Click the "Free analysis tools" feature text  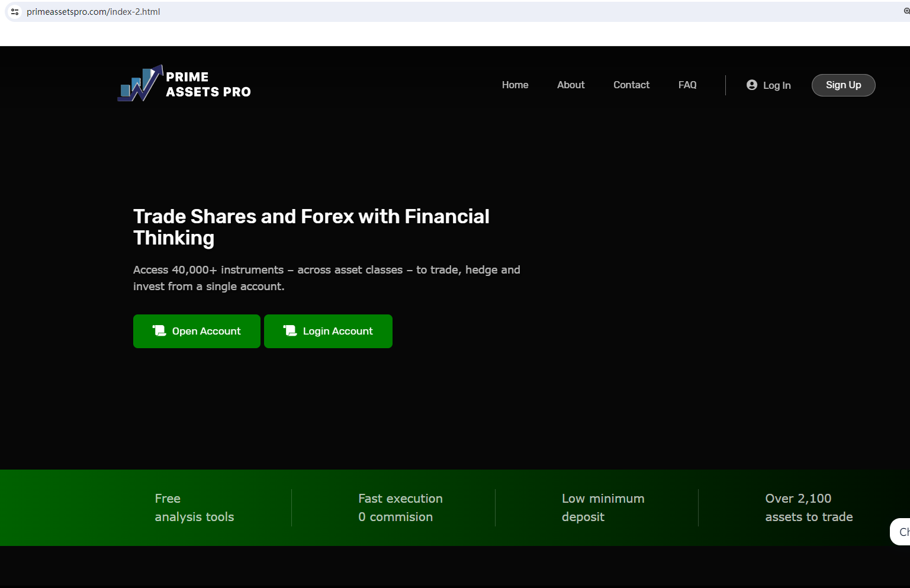tap(194, 507)
